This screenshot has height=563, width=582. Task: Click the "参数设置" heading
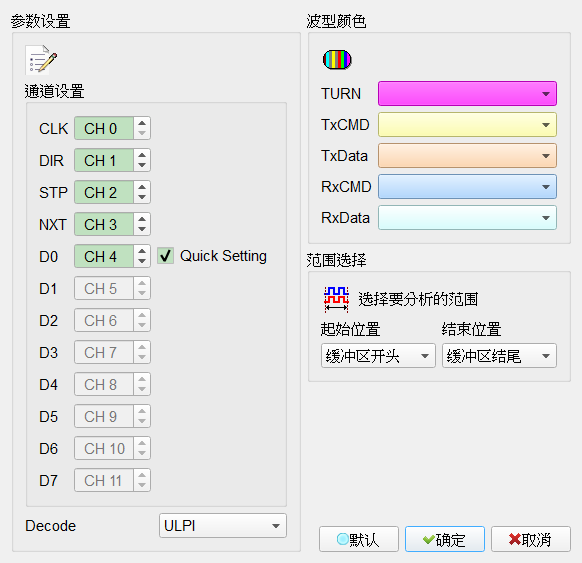click(x=40, y=21)
